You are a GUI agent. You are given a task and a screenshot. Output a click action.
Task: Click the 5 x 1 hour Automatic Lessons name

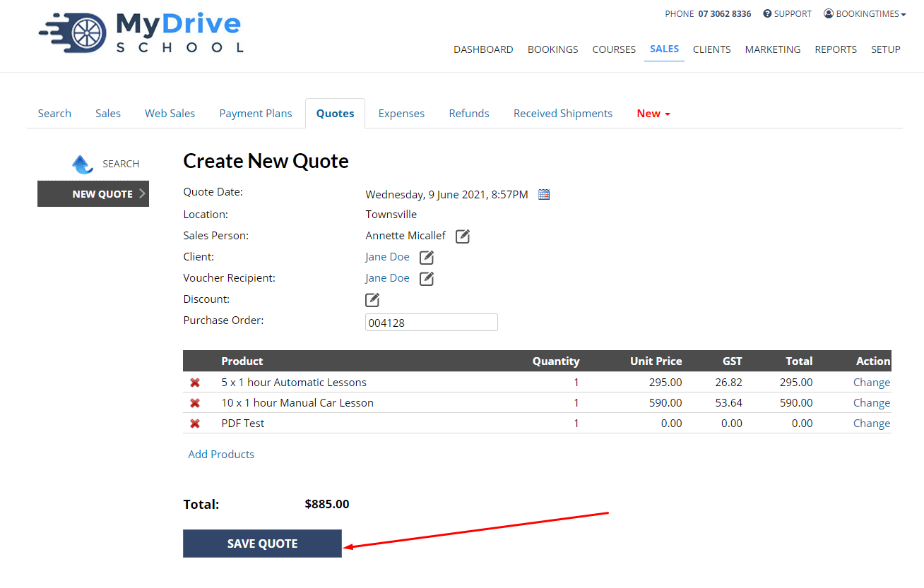point(294,383)
